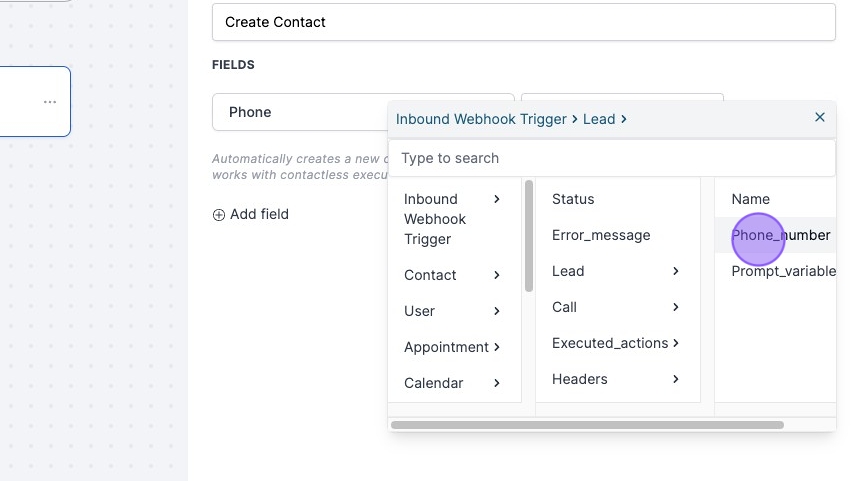Expand the Inbound Webhook Trigger chevron
860x481 pixels.
pyautogui.click(x=497, y=199)
